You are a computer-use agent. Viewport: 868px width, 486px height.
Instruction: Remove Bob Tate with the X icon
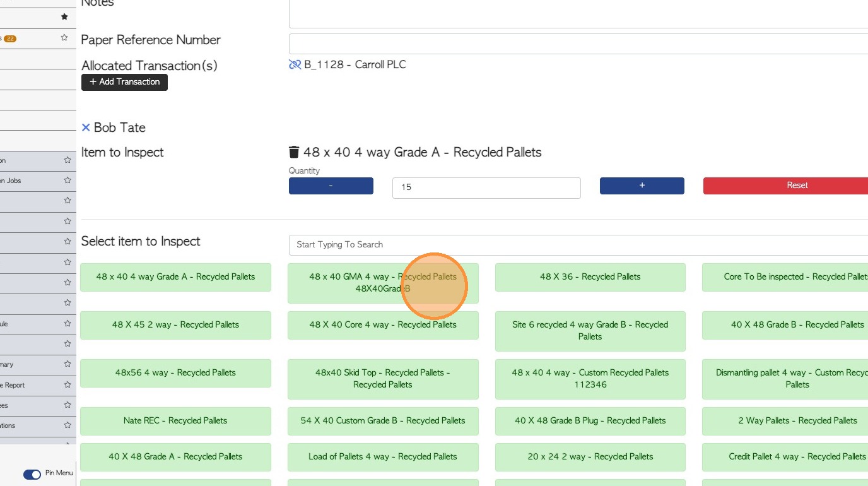coord(86,127)
